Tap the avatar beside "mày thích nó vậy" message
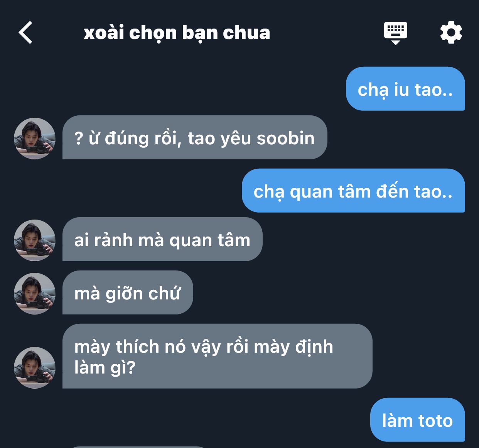 click(35, 368)
